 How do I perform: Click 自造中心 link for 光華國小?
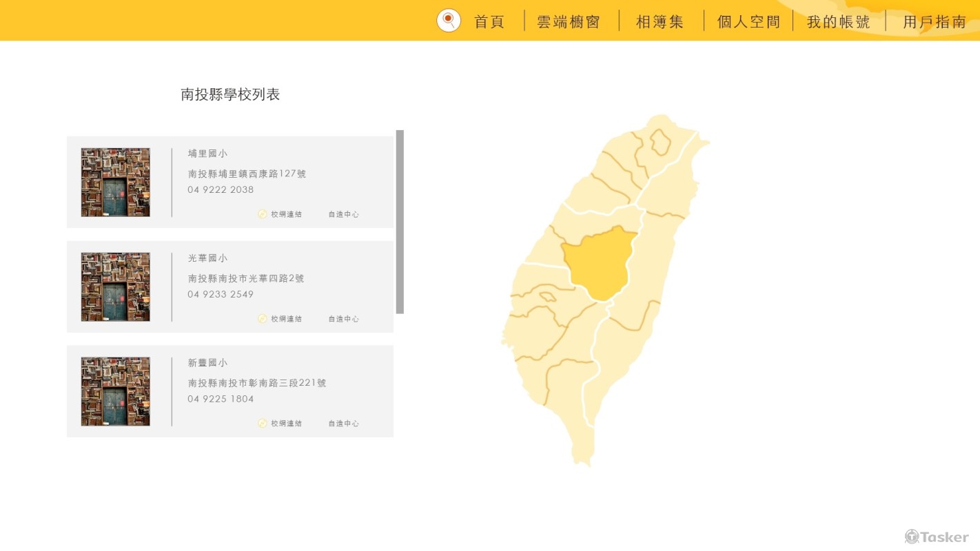tap(343, 319)
